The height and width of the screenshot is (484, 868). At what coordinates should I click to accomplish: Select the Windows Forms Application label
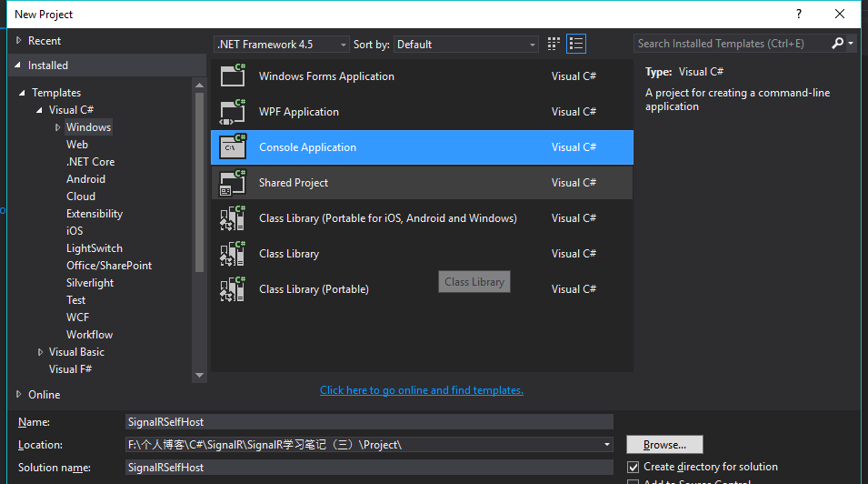[326, 76]
